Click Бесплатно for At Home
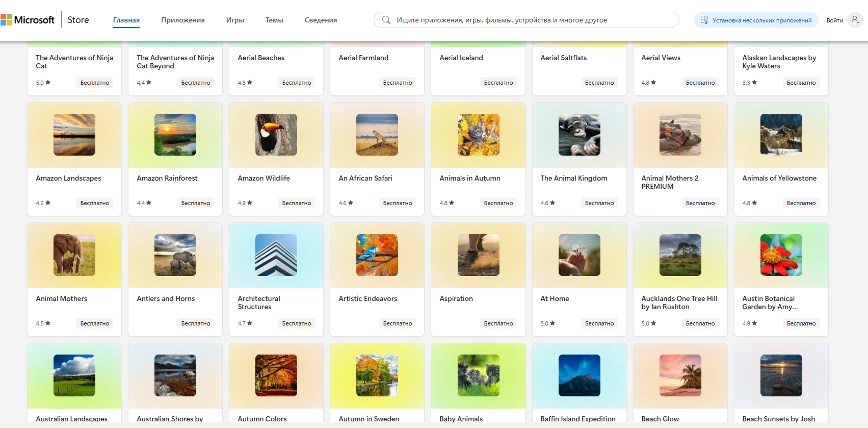This screenshot has width=868, height=428. [x=599, y=323]
